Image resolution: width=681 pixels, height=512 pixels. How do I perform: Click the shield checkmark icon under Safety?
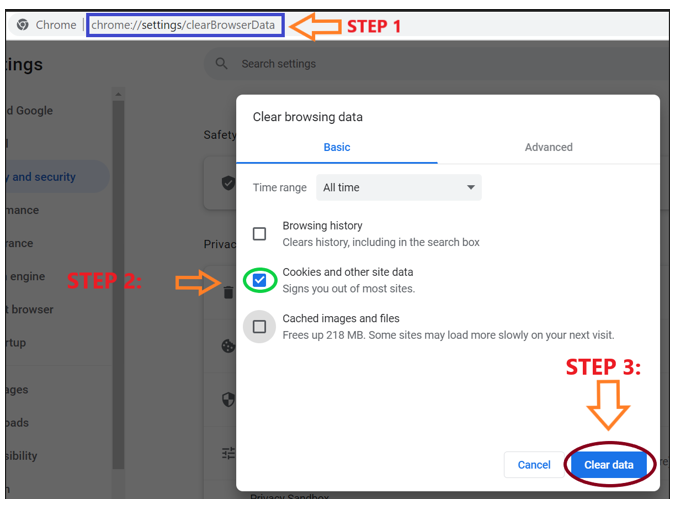pos(228,183)
